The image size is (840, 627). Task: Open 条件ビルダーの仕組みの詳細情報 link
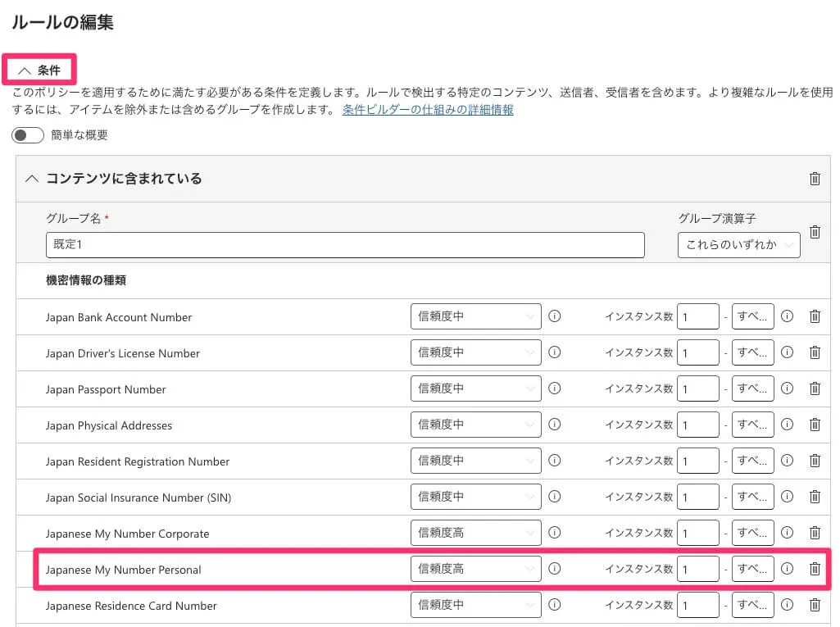tap(428, 110)
